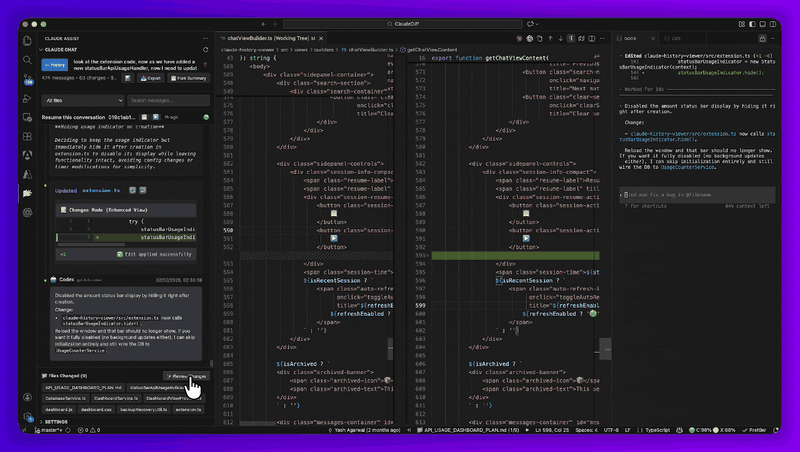Open DatabaseService.ts changed file chip
The image size is (800, 452).
click(x=65, y=398)
